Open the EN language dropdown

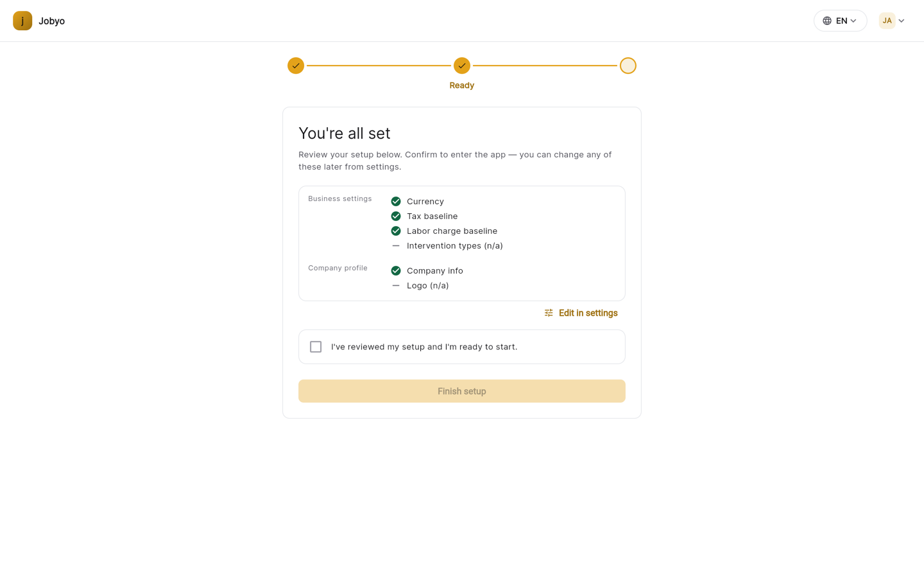click(840, 21)
